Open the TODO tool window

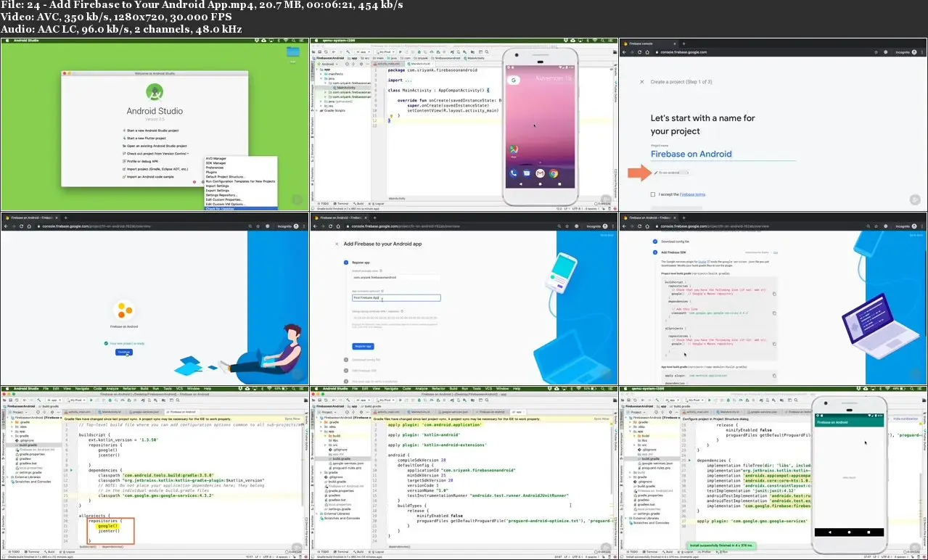12,551
